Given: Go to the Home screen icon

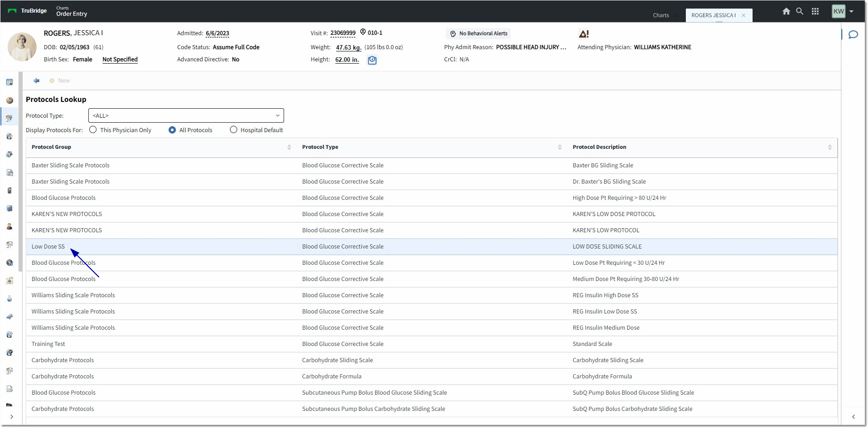Looking at the screenshot, I should click(786, 11).
